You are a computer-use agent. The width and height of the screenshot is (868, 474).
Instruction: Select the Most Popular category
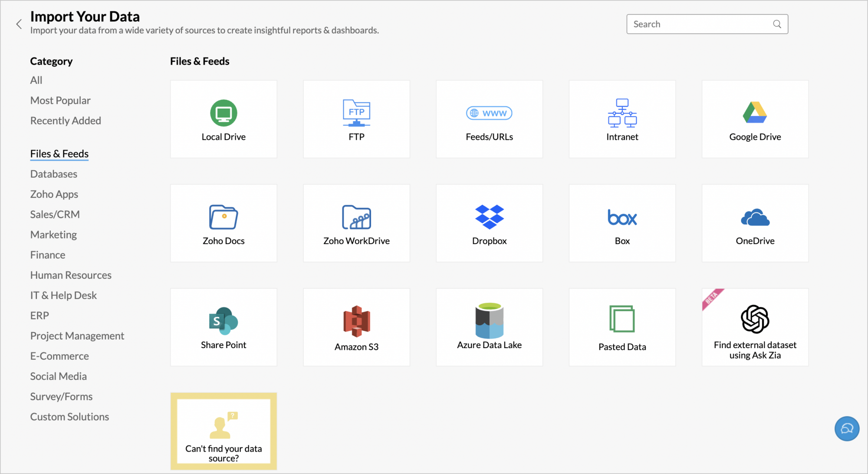point(60,101)
